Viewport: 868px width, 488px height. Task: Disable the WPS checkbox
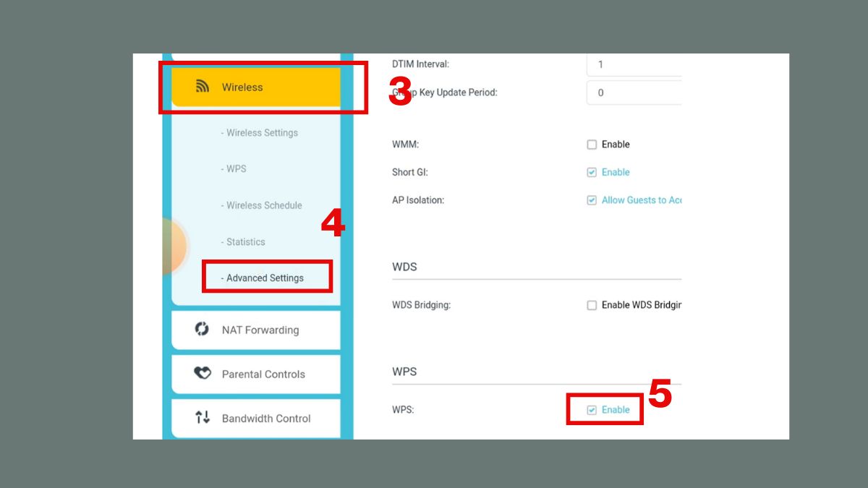click(x=592, y=408)
